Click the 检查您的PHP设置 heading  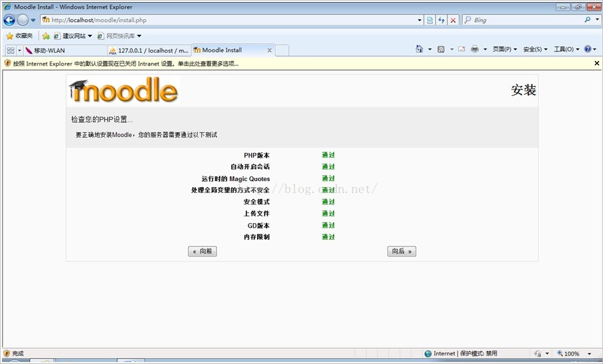click(102, 120)
